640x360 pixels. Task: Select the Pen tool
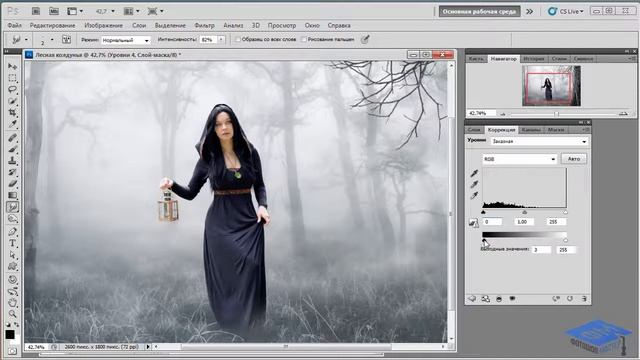[13, 232]
